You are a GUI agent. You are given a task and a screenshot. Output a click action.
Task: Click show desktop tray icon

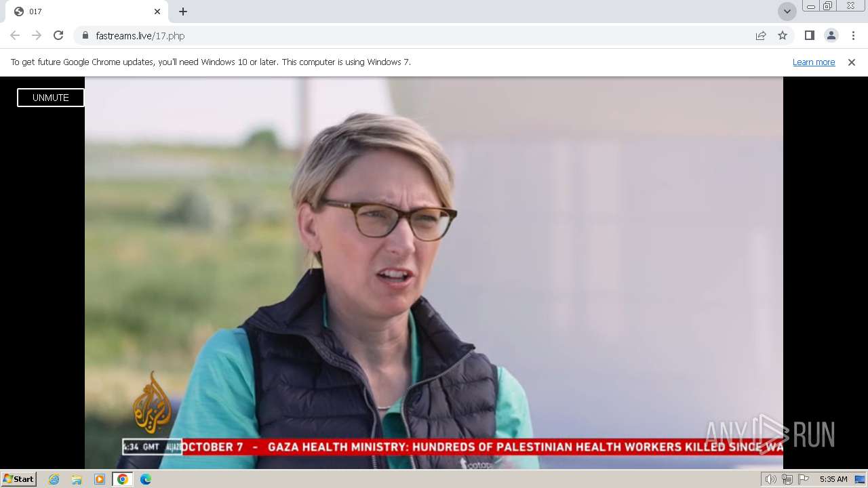(860, 479)
